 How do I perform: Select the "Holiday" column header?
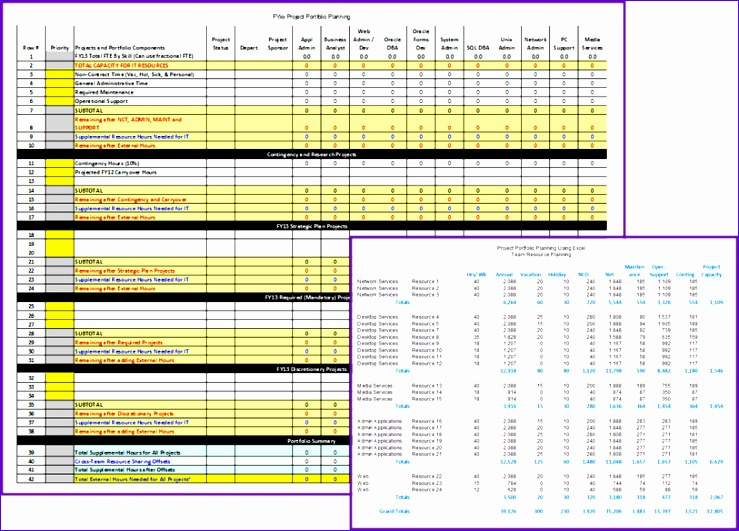click(557, 274)
